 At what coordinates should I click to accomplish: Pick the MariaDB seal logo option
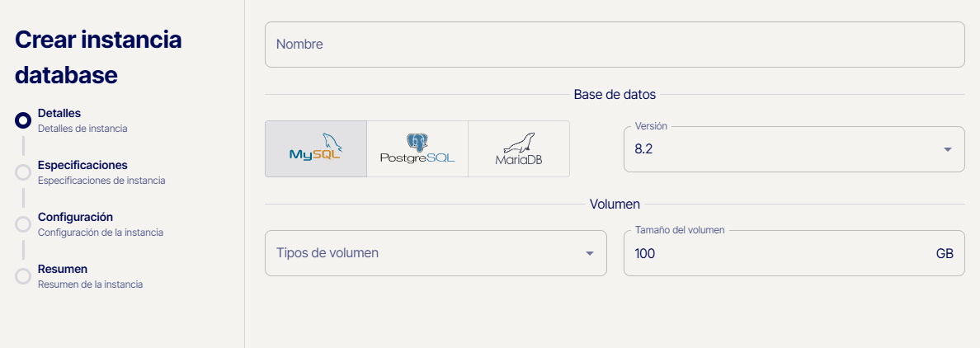519,148
